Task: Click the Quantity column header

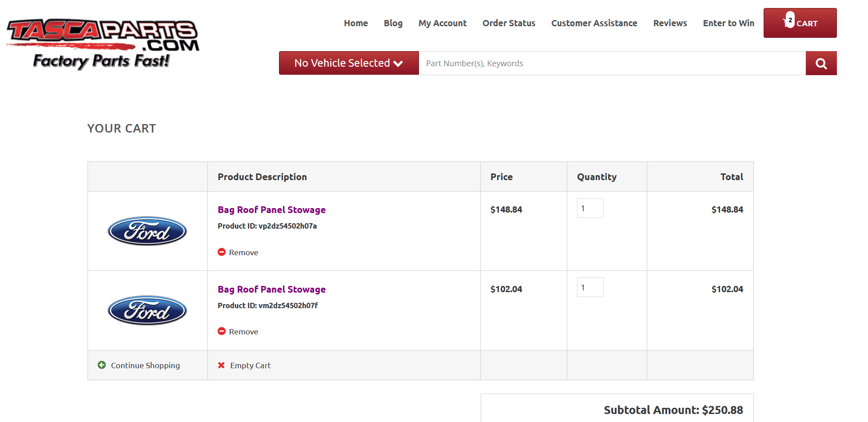Action: pyautogui.click(x=597, y=177)
